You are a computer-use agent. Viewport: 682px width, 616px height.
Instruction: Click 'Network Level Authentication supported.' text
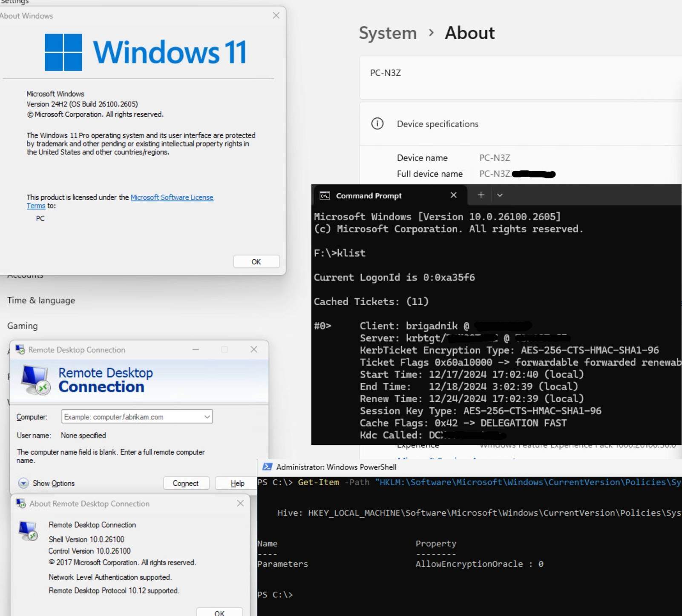coord(110,577)
